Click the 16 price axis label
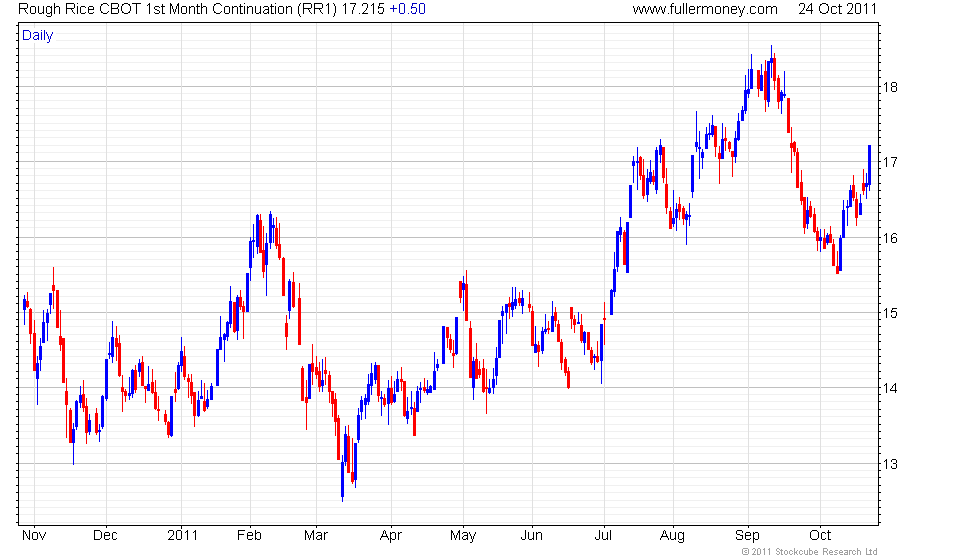 (890, 238)
